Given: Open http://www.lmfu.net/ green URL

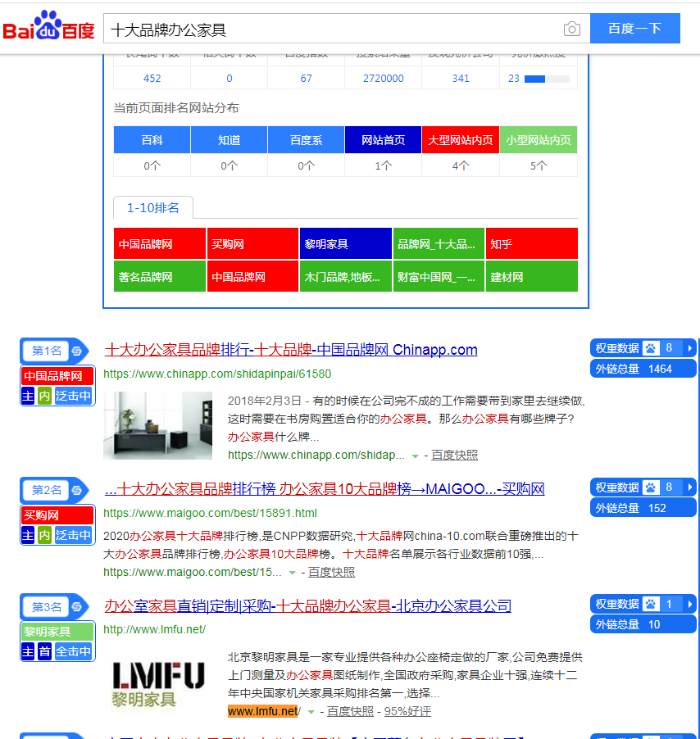Looking at the screenshot, I should point(155,629).
